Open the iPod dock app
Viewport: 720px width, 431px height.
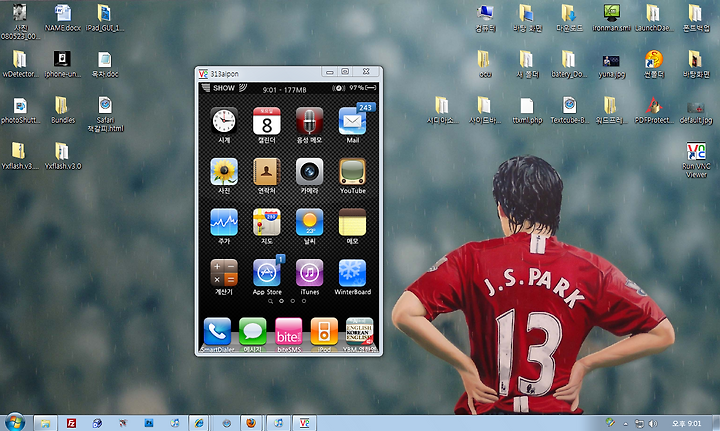pyautogui.click(x=324, y=331)
